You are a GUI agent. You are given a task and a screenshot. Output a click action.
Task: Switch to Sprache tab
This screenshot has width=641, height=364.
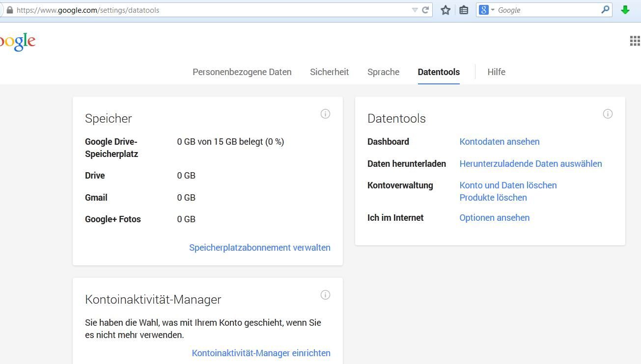coord(384,72)
